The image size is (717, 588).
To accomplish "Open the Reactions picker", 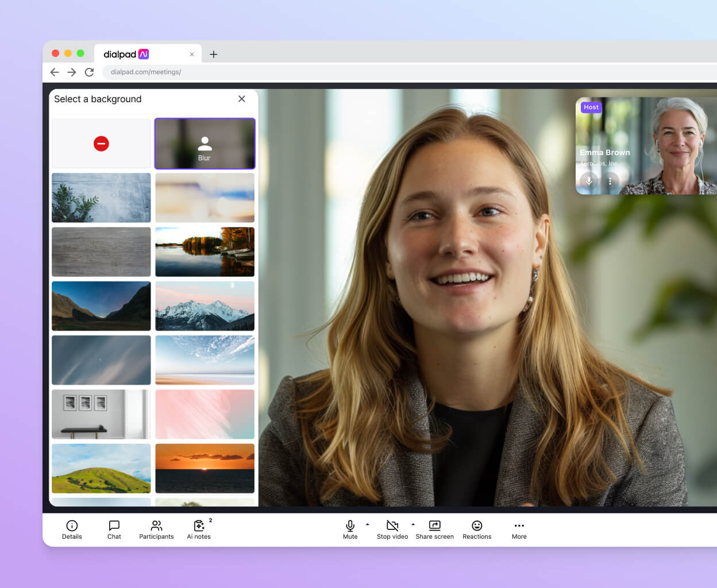I will tap(477, 529).
